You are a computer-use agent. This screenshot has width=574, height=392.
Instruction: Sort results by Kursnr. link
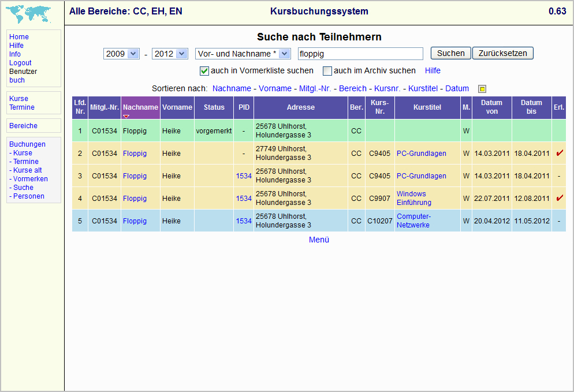click(x=387, y=88)
